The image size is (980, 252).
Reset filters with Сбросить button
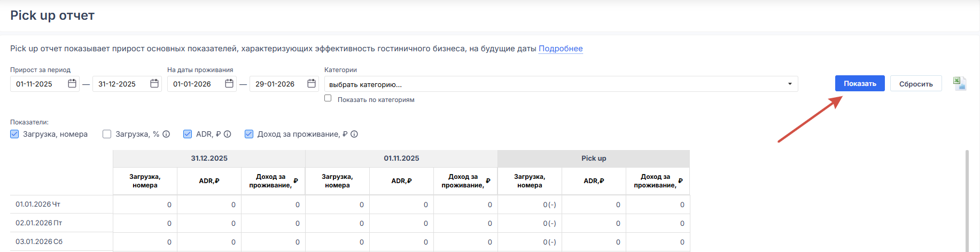click(915, 84)
